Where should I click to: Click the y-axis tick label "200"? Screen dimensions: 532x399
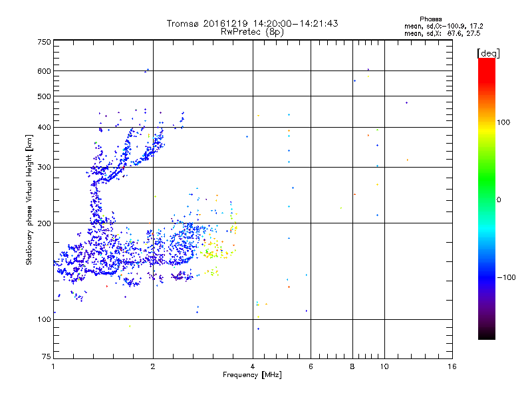(x=44, y=223)
